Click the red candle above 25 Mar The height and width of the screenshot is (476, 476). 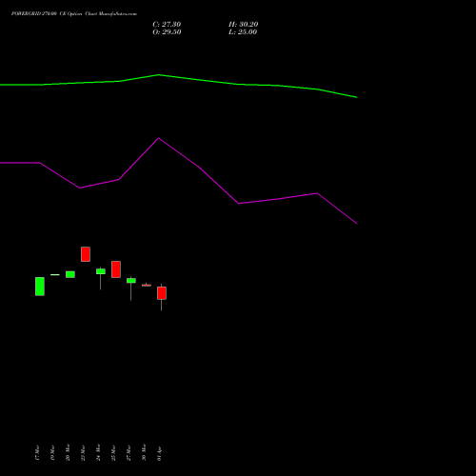pyautogui.click(x=116, y=269)
